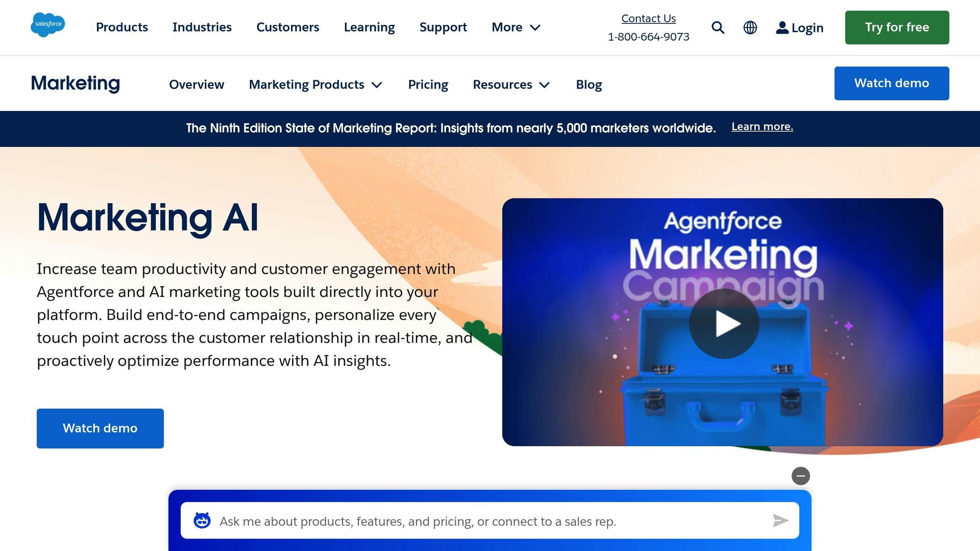Open the Support menu
The image size is (980, 551).
pos(443,27)
